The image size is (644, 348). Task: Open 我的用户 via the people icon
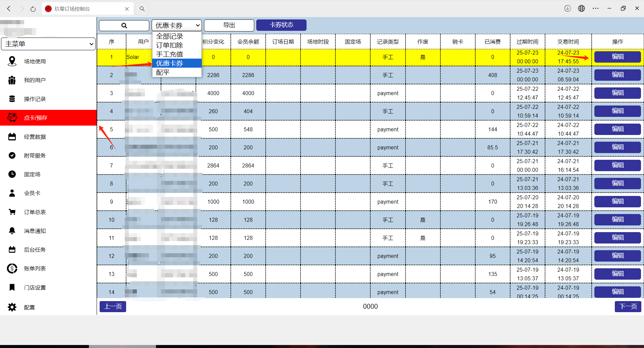pyautogui.click(x=12, y=80)
